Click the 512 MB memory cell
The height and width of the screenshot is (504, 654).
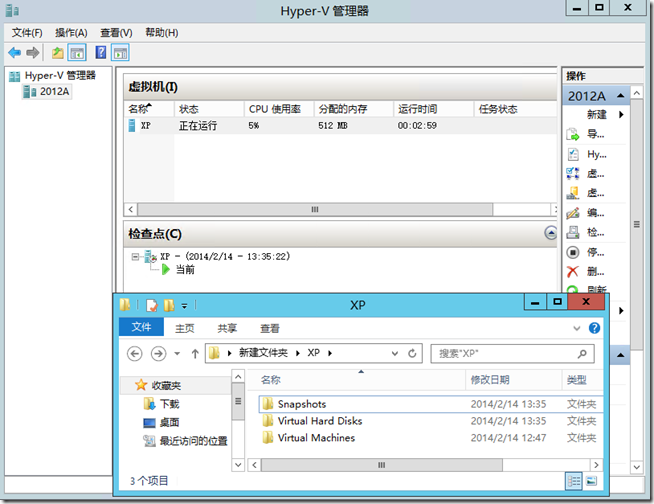coord(332,126)
